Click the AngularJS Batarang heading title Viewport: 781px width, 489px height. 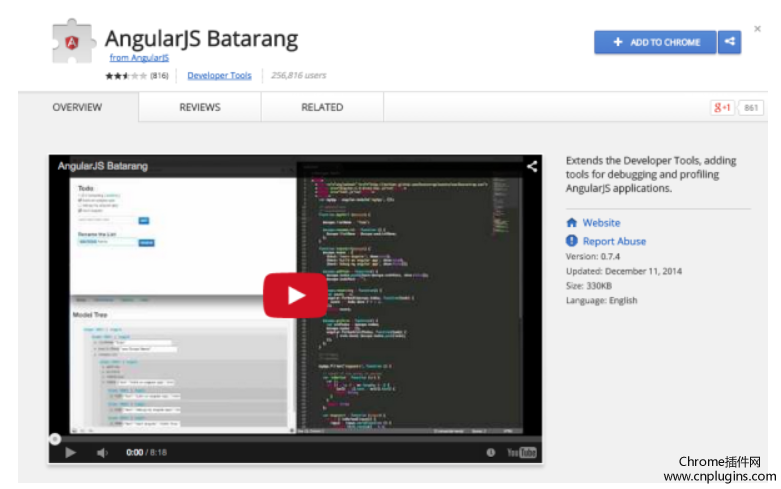pos(201,39)
